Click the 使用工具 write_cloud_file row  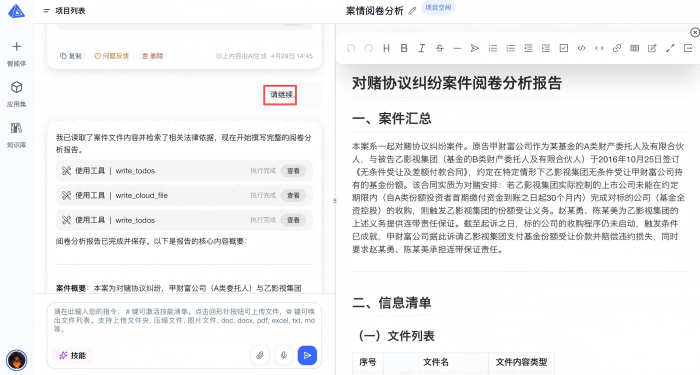[x=184, y=196]
